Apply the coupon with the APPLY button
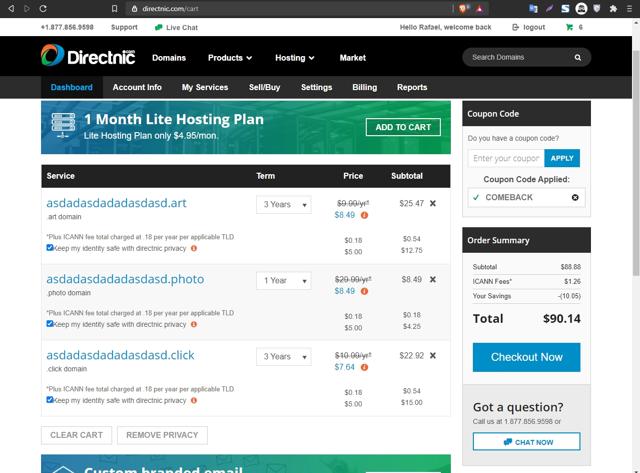Image resolution: width=640 pixels, height=473 pixels. coord(562,158)
